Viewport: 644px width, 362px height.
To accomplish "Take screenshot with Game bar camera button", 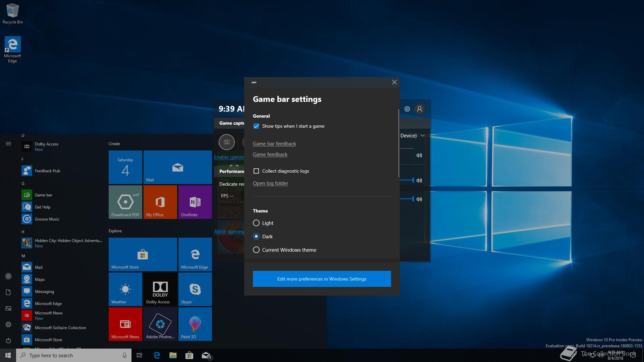I will pos(227,142).
